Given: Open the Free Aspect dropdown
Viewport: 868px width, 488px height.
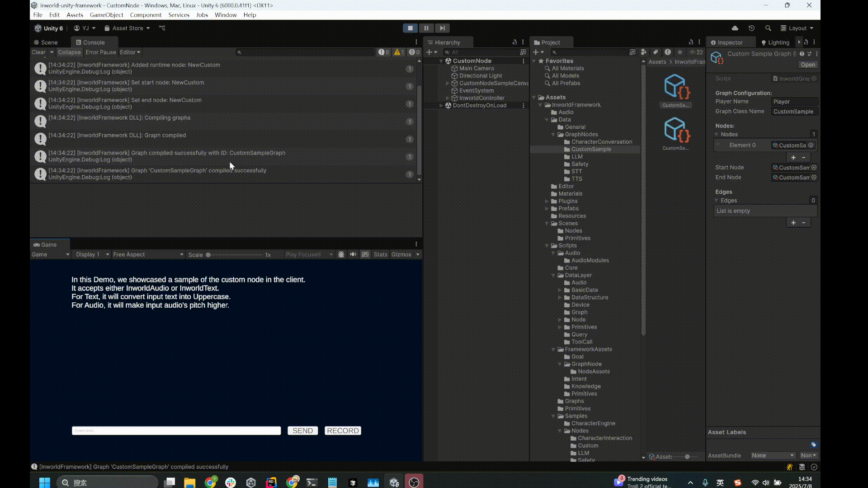Looking at the screenshot, I should coord(148,254).
